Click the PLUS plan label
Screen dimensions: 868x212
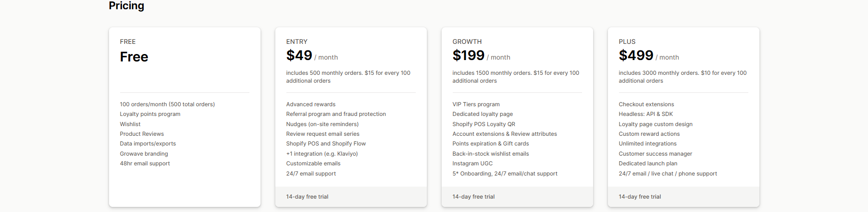(x=627, y=42)
